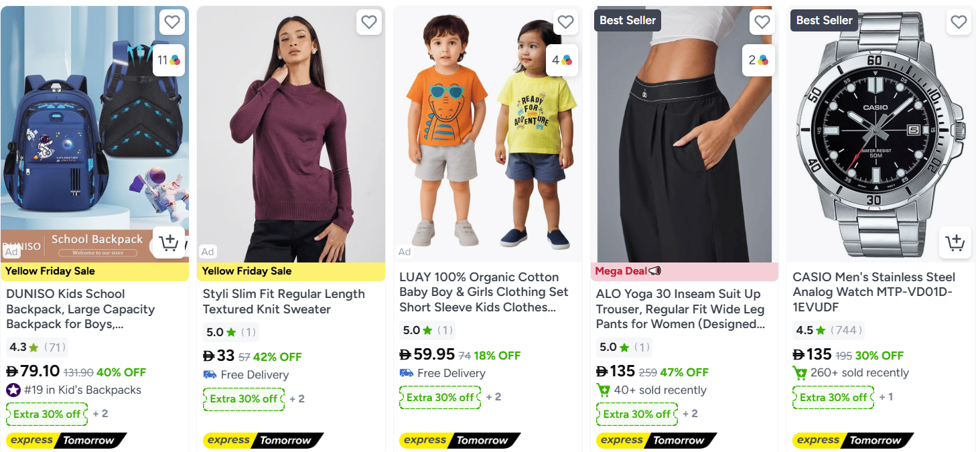The width and height of the screenshot is (980, 452).
Task: Save CASIO watch using heart icon
Action: pos(959,22)
